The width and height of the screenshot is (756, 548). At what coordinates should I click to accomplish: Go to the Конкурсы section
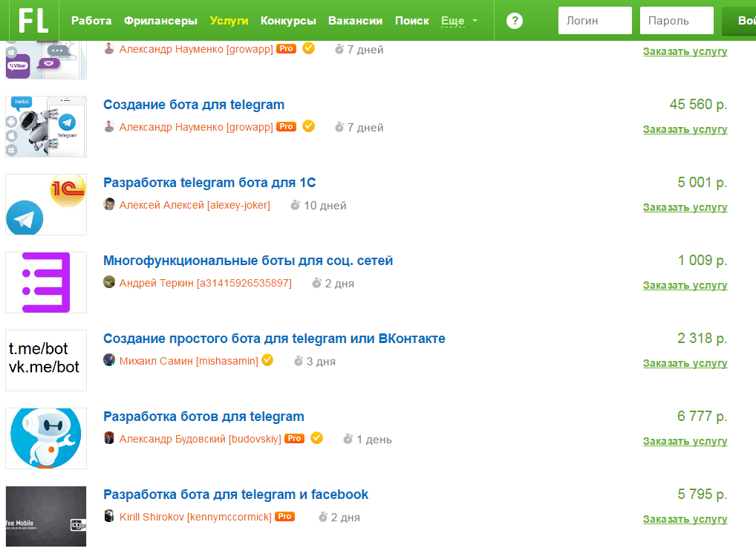[x=288, y=21]
